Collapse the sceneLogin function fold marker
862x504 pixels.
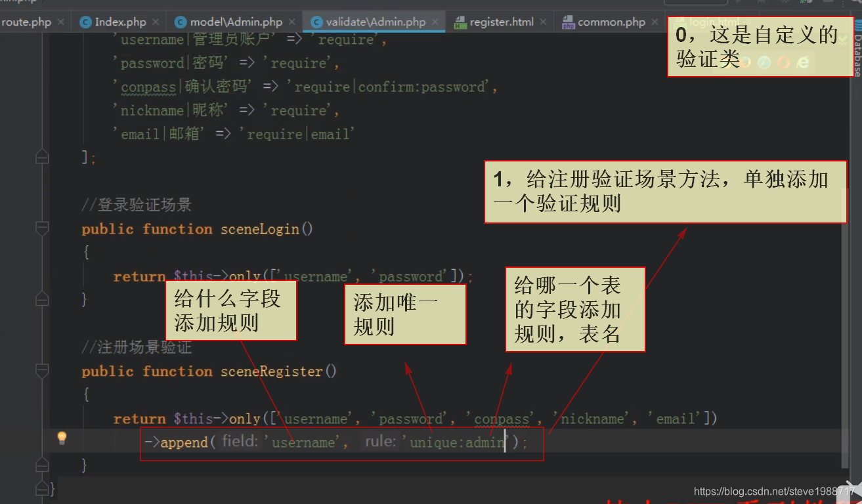(x=42, y=228)
